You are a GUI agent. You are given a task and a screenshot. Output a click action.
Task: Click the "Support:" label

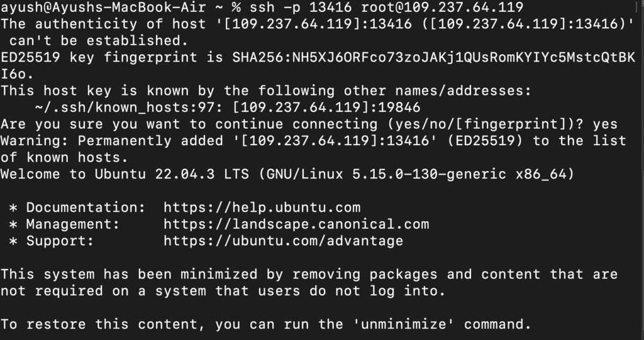click(x=60, y=241)
